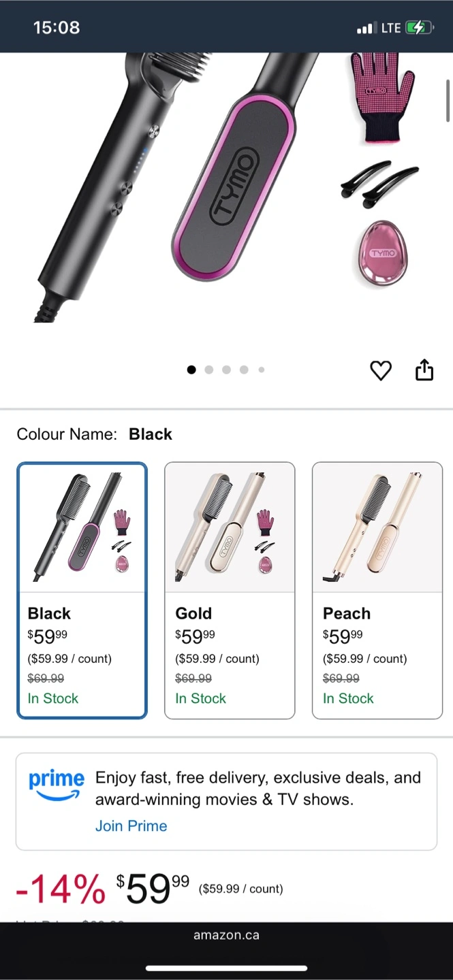Tap the share icon
The image size is (453, 980).
tap(424, 370)
